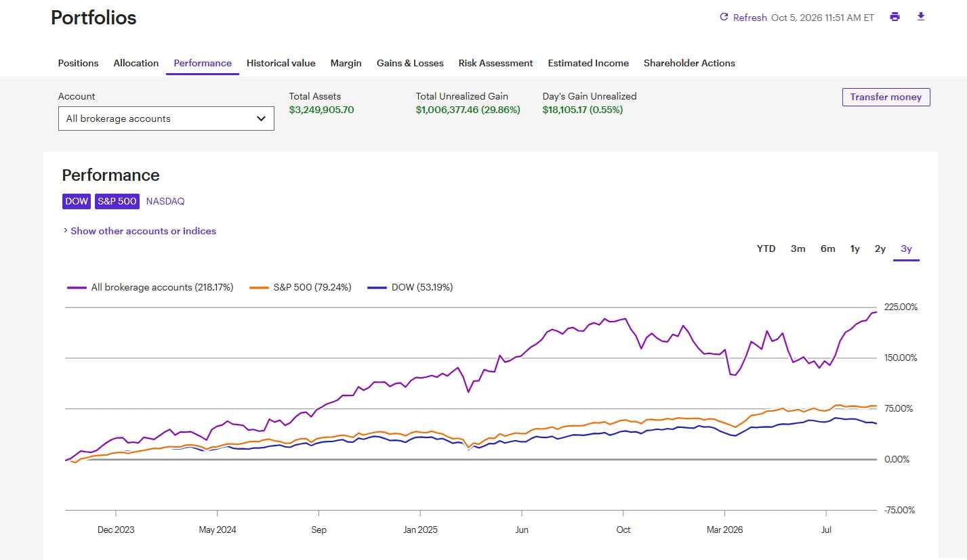Click the Total Assets value $3,249,905.70
Viewport: 967px width, 560px height.
(x=322, y=110)
